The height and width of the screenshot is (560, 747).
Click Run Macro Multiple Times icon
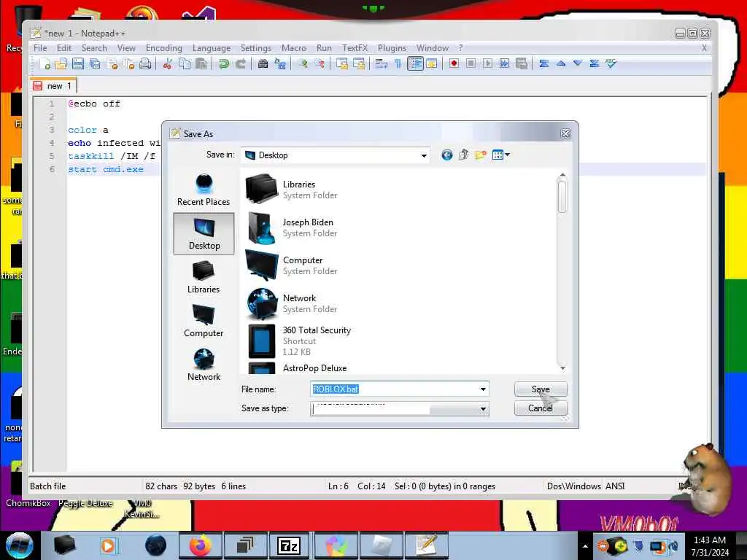(x=504, y=64)
